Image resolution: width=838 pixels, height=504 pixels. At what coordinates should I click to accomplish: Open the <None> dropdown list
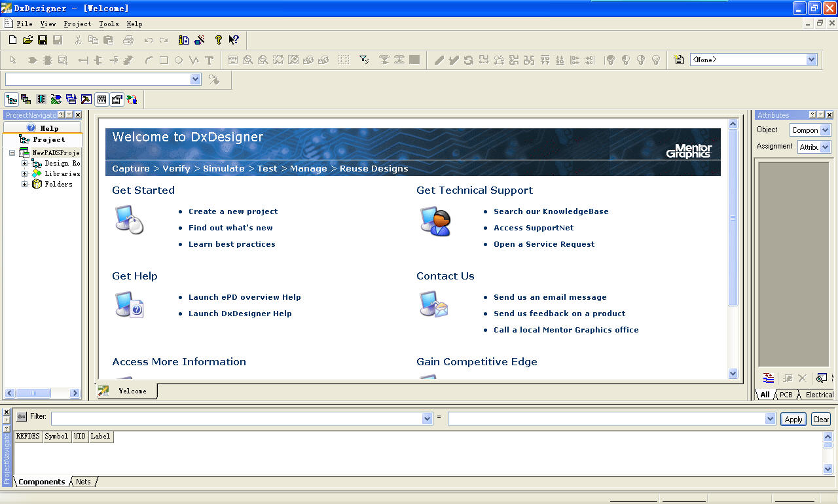pos(812,60)
